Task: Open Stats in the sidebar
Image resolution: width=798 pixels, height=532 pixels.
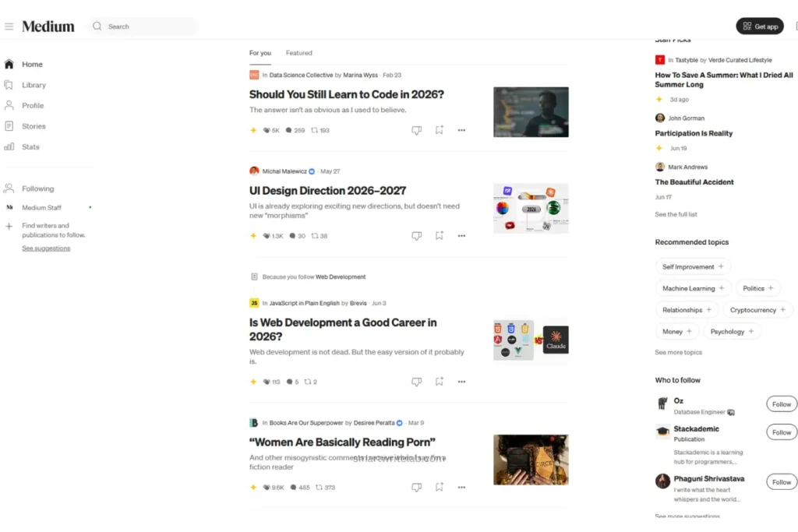Action: pos(22,146)
